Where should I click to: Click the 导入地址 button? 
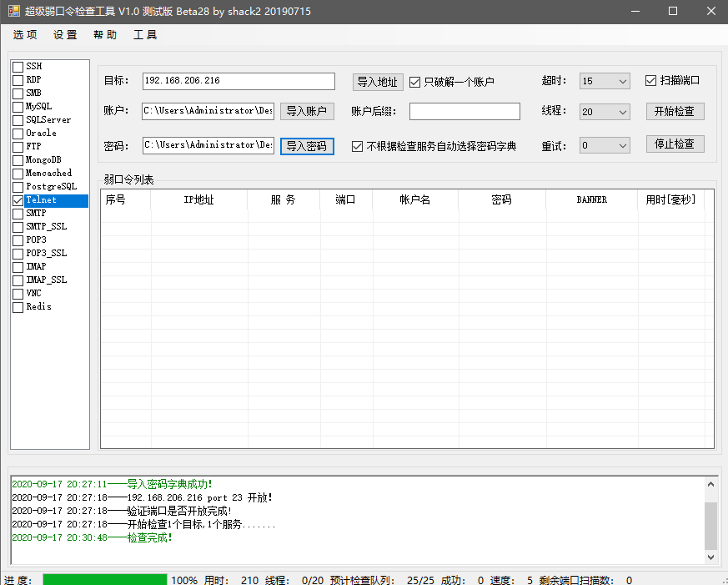pyautogui.click(x=378, y=83)
